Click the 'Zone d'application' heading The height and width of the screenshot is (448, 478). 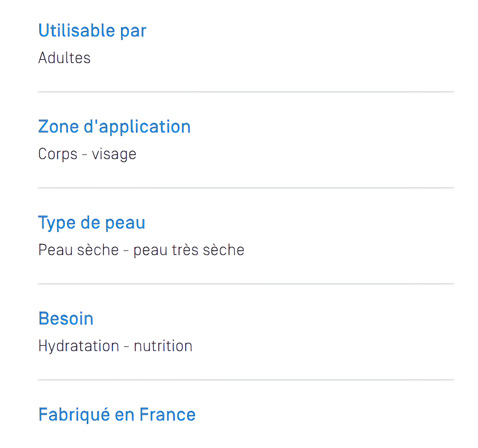pyautogui.click(x=114, y=127)
